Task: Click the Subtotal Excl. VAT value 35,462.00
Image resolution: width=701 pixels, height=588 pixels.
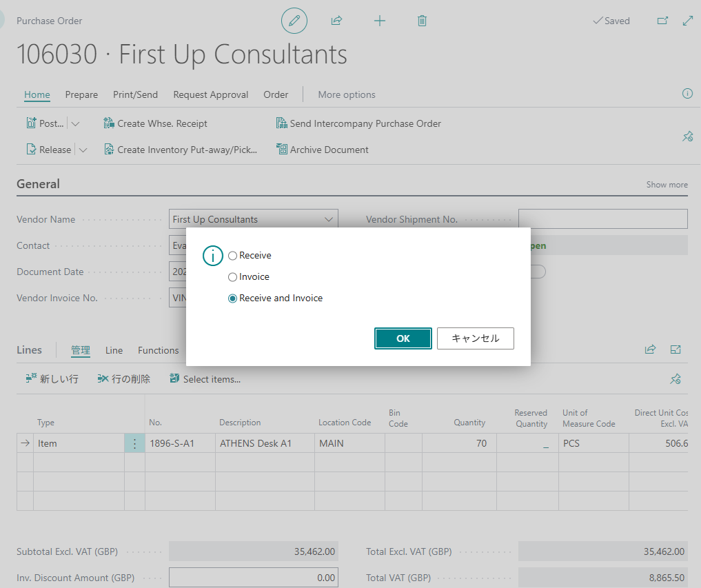Action: point(254,551)
